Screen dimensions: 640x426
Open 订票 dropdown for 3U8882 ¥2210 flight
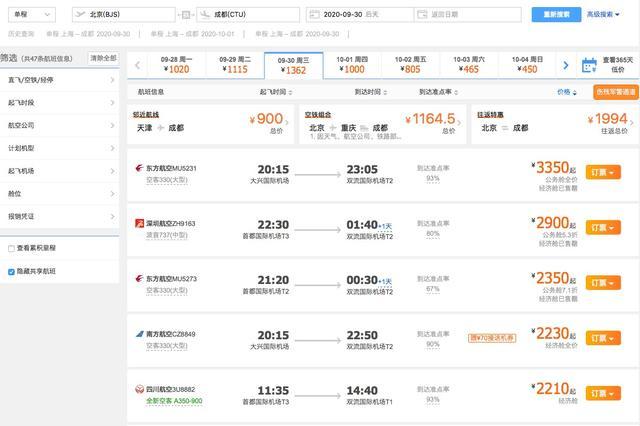tap(603, 393)
